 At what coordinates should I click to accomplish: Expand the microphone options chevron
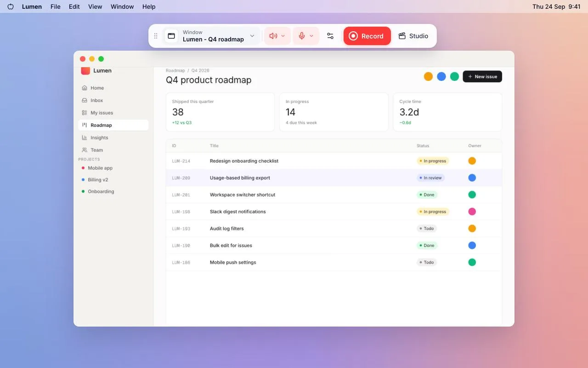coord(311,36)
